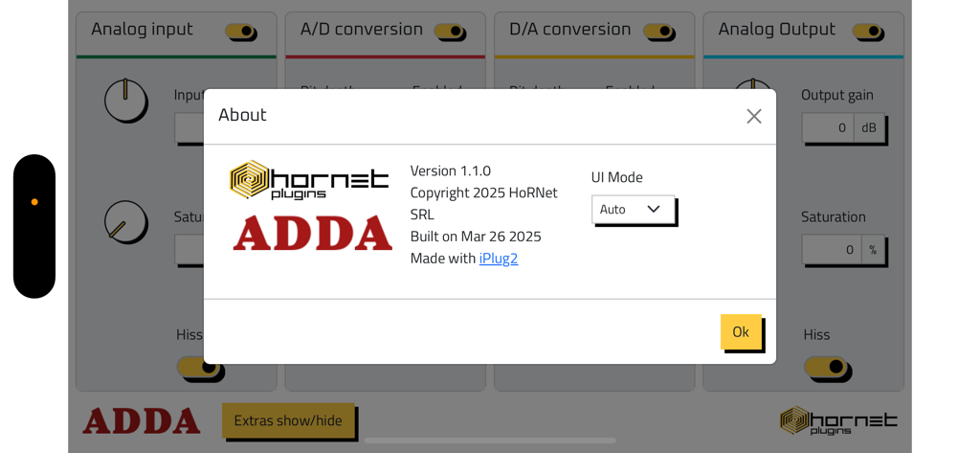Click the Input gain knob
The height and width of the screenshot is (453, 980).
[125, 101]
